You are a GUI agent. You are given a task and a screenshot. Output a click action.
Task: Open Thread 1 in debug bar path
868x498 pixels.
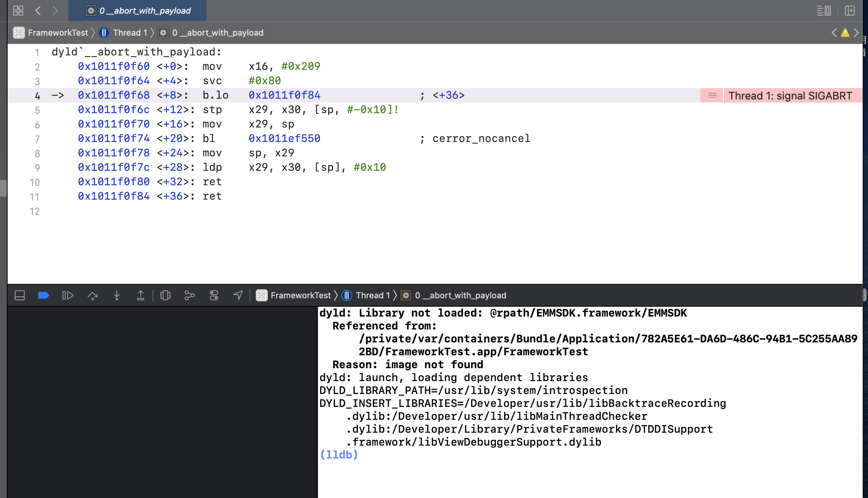pos(372,295)
